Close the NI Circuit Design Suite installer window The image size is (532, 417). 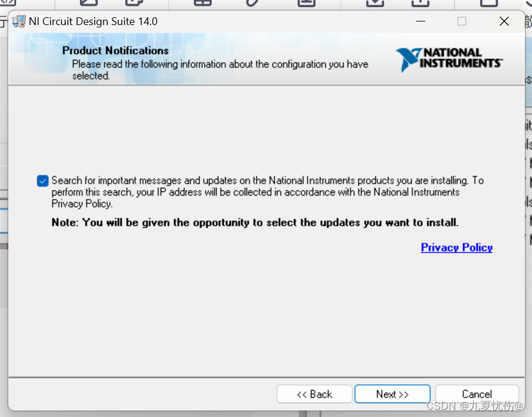pos(504,21)
